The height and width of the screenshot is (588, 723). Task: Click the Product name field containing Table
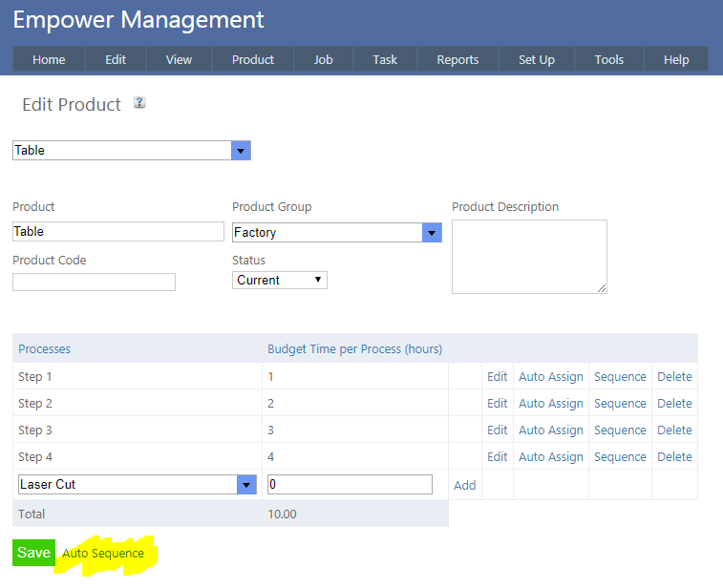coord(117,232)
